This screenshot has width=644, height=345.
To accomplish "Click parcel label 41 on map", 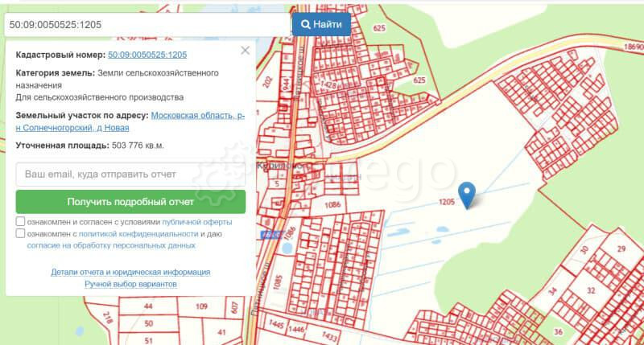I will 222,332.
